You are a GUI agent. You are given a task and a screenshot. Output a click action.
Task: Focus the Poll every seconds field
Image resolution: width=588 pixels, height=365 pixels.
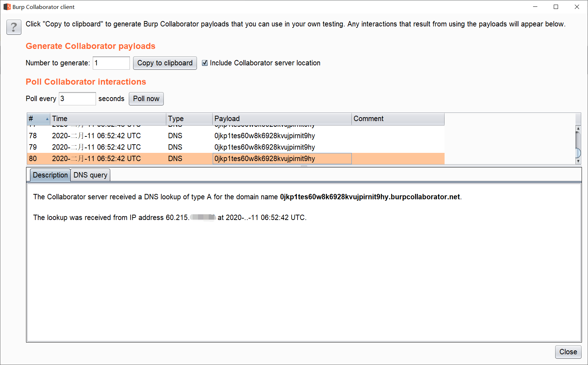[x=77, y=99]
